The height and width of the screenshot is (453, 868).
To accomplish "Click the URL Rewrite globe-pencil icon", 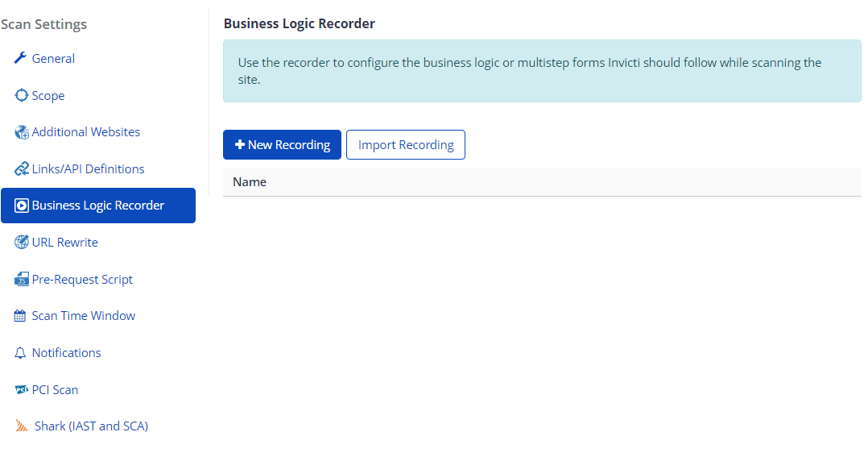I will point(22,243).
